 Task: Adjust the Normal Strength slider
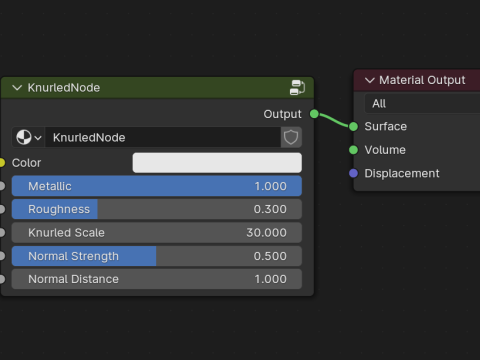[157, 256]
